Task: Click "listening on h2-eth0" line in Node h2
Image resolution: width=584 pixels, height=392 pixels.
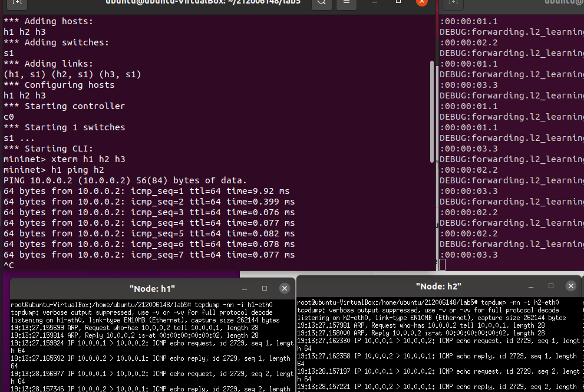Action: [x=431, y=318]
